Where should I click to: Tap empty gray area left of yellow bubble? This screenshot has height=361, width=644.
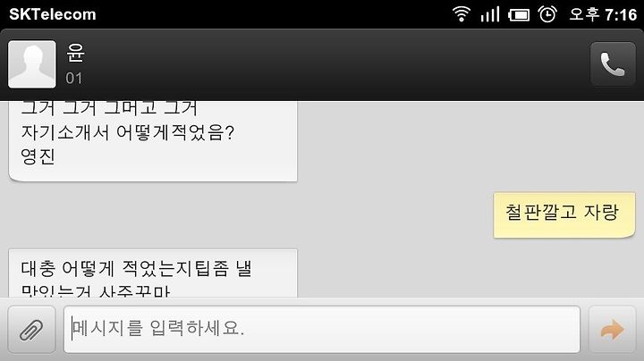394,215
